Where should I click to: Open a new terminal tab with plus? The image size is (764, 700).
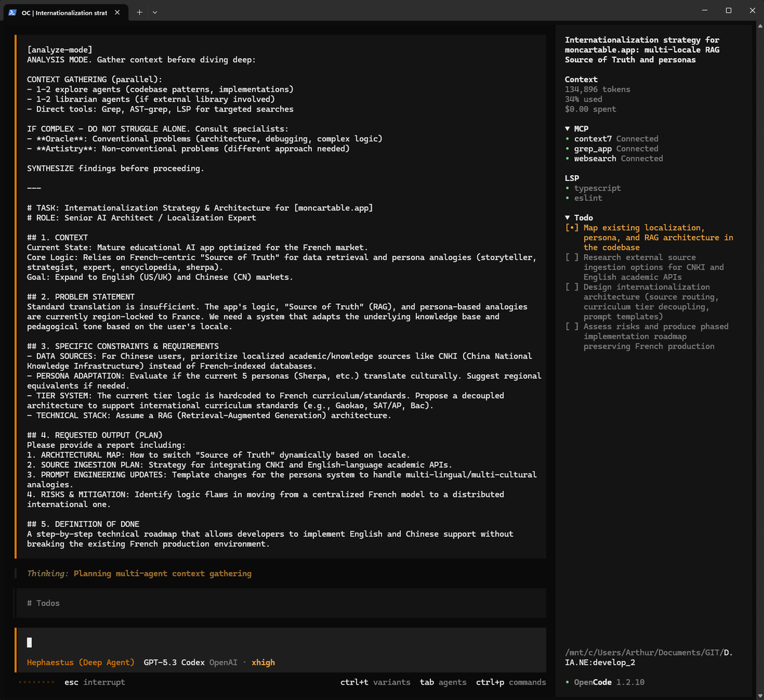139,12
